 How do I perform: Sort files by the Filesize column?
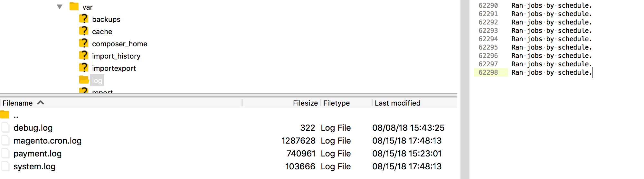point(305,103)
